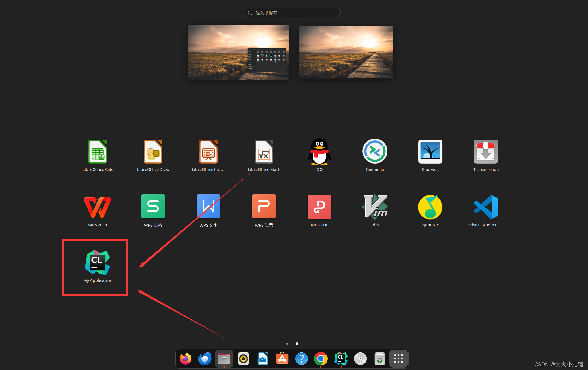This screenshot has height=370, width=588.
Task: Select second app page dot
Action: (x=297, y=344)
